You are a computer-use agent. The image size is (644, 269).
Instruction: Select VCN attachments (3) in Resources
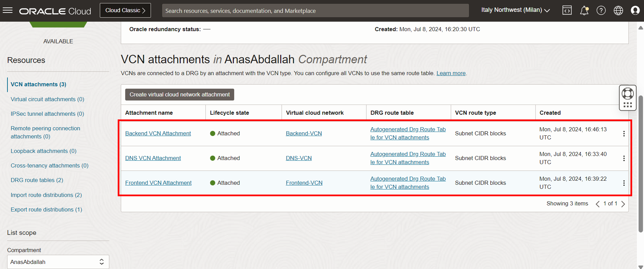(x=39, y=84)
